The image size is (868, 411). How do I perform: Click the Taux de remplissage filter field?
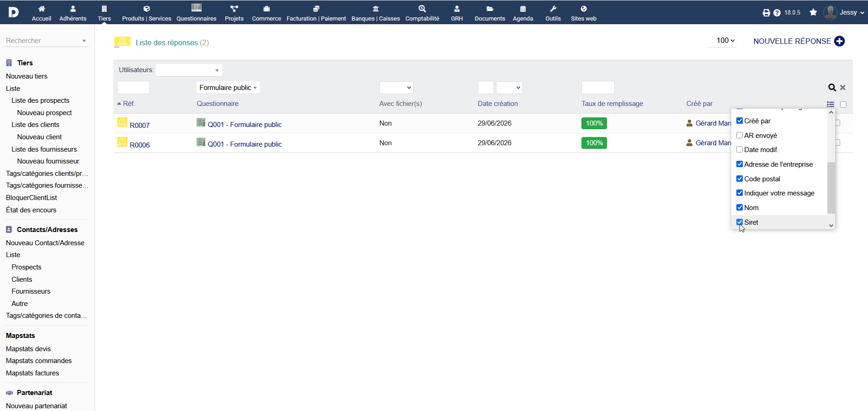point(598,87)
